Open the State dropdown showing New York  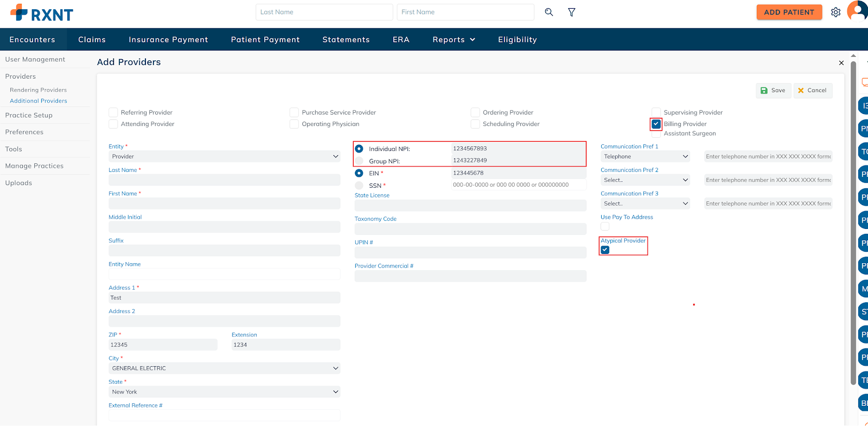(224, 392)
